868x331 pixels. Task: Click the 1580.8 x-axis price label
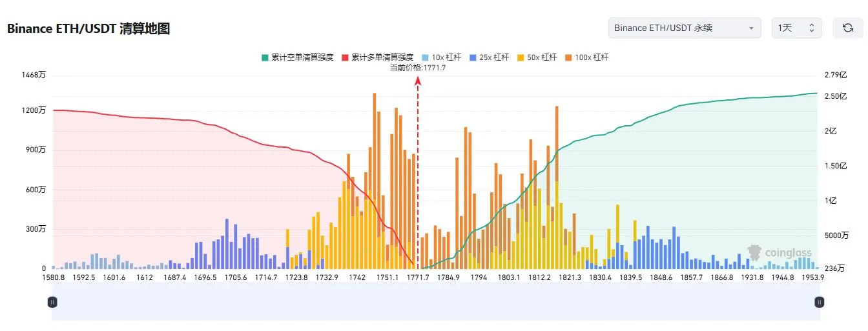coord(53,277)
